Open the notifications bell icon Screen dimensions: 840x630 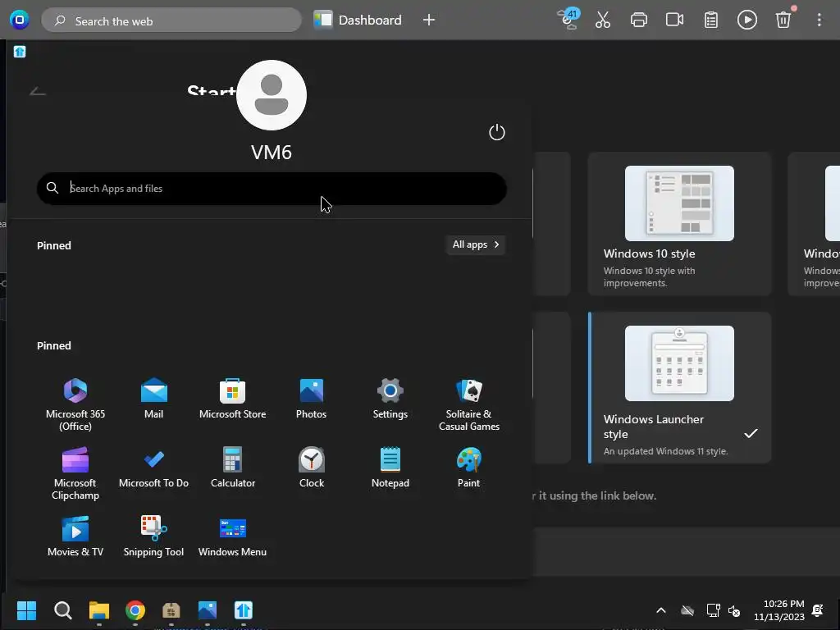(818, 610)
